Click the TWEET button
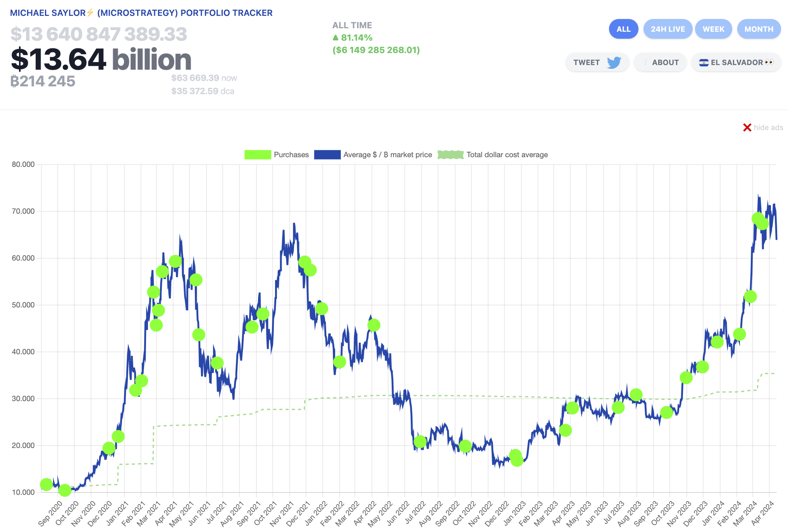Viewport: 788px width, 532px height. tap(597, 62)
